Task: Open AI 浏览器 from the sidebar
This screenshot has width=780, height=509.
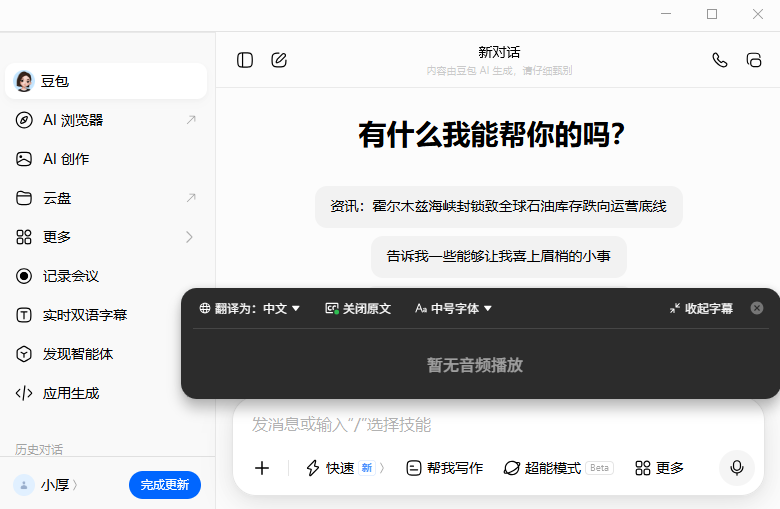Action: tap(106, 120)
